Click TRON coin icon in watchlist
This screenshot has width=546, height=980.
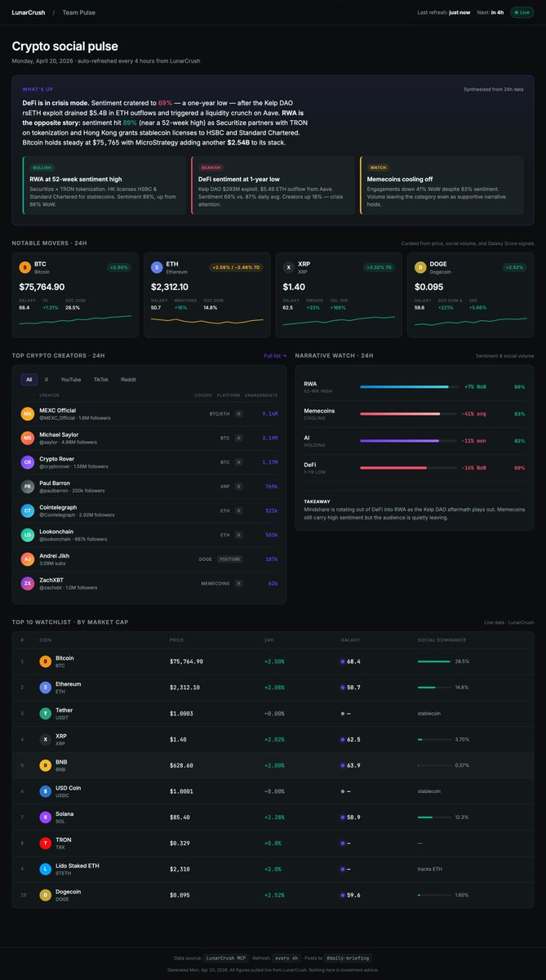pos(46,844)
